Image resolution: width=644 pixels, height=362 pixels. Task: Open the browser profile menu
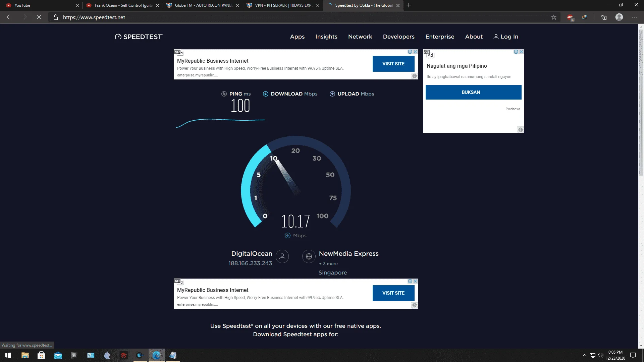click(x=619, y=17)
